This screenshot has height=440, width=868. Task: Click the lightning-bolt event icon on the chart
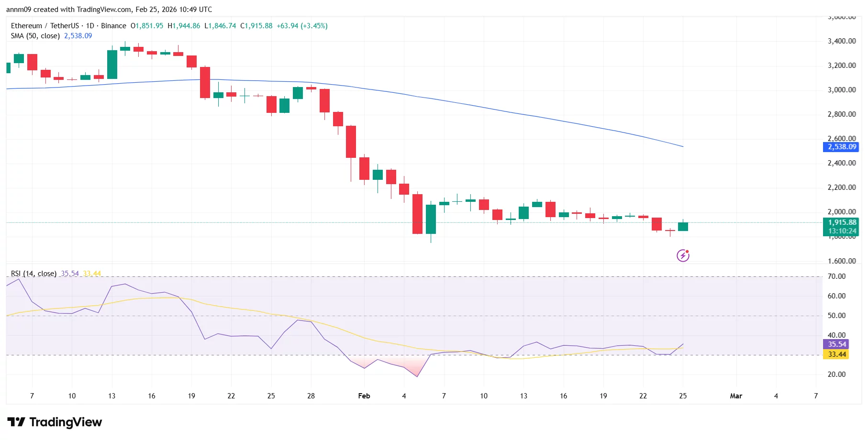pos(683,255)
